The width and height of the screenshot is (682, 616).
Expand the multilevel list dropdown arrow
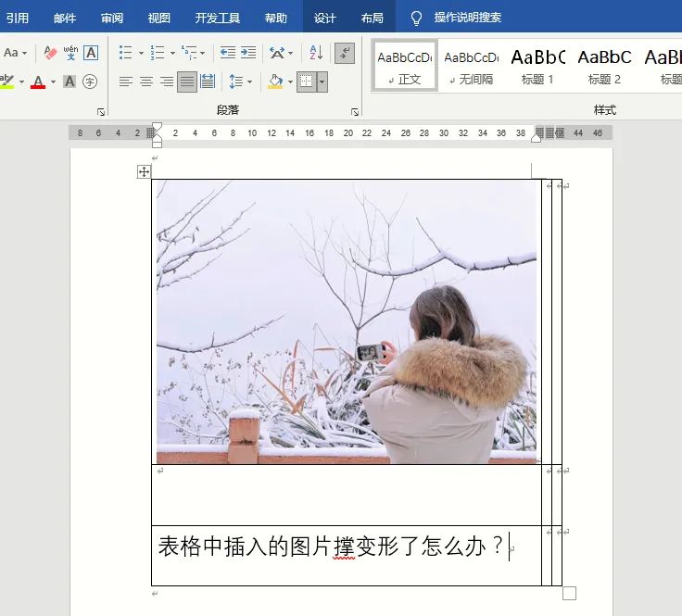pos(203,54)
